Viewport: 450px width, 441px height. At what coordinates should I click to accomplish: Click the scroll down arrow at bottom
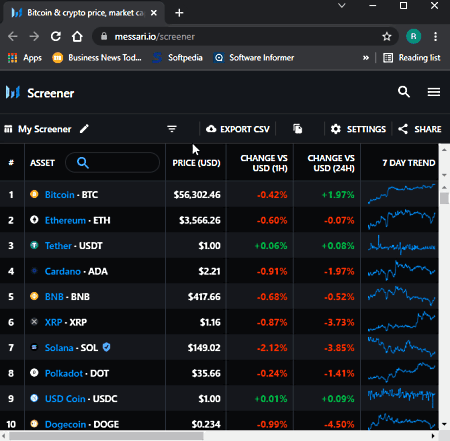(444, 424)
